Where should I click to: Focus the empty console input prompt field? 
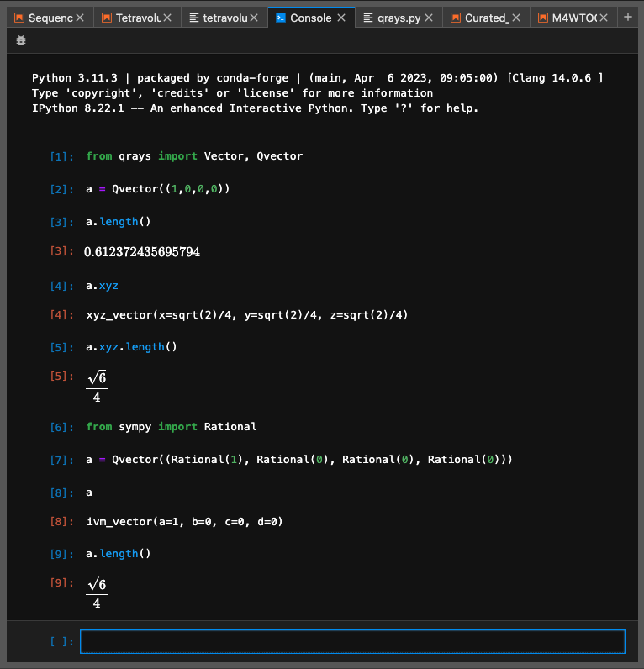(352, 642)
